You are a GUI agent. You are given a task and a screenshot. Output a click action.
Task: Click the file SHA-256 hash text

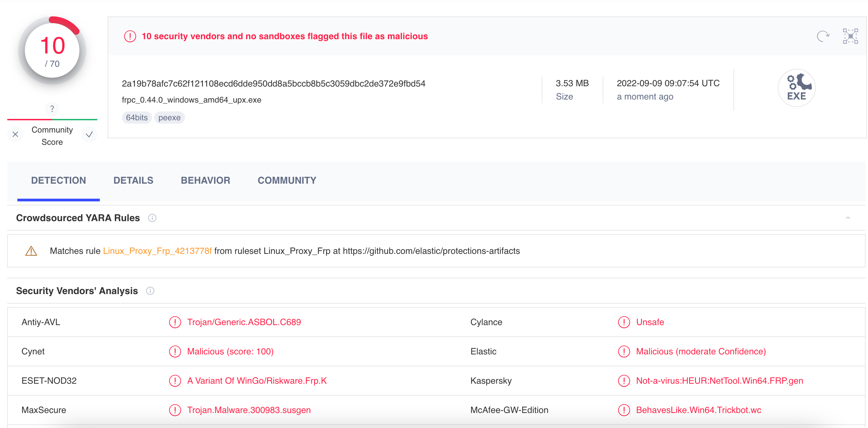[274, 84]
